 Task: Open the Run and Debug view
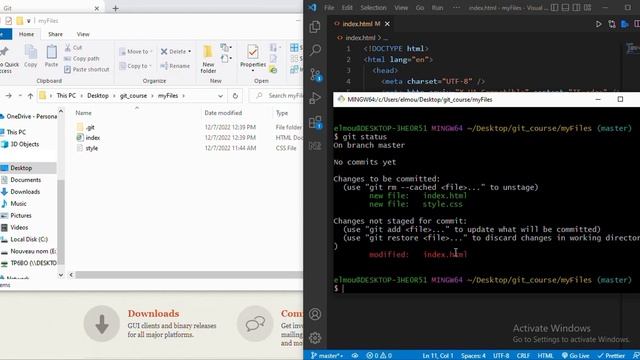point(315,98)
